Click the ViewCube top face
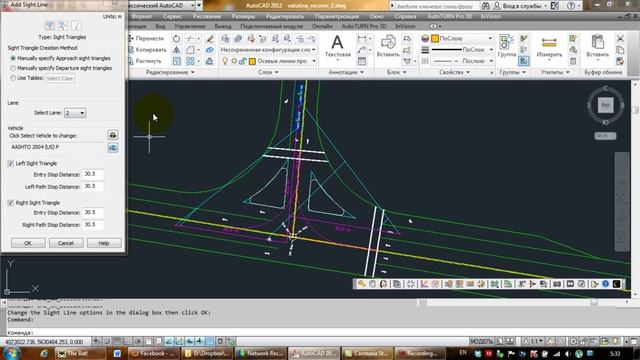This screenshot has width=640, height=360. point(605,105)
